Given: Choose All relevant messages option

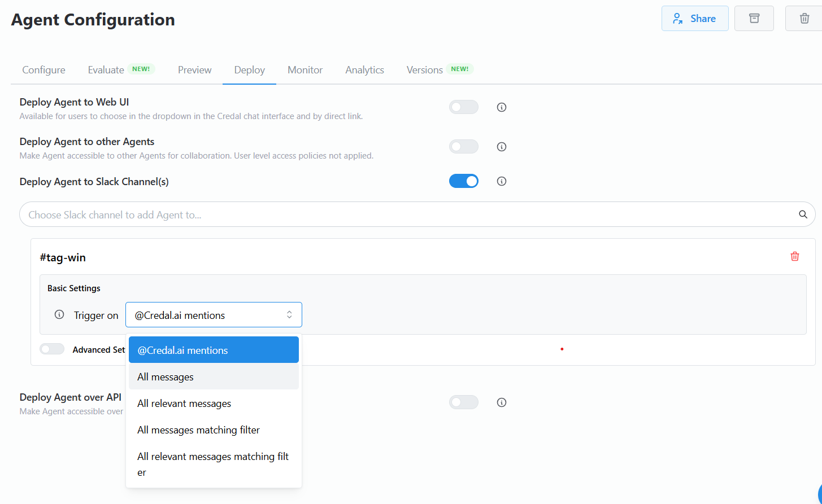Looking at the screenshot, I should 184,404.
